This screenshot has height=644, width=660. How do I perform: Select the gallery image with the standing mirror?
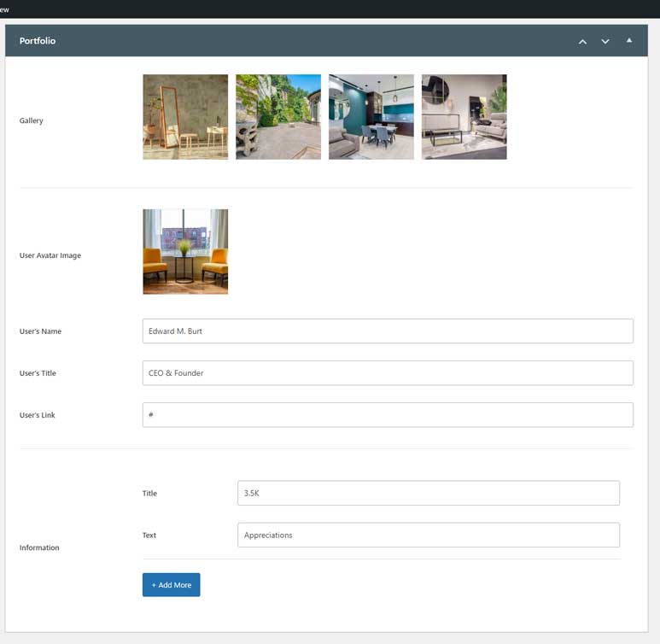point(185,117)
